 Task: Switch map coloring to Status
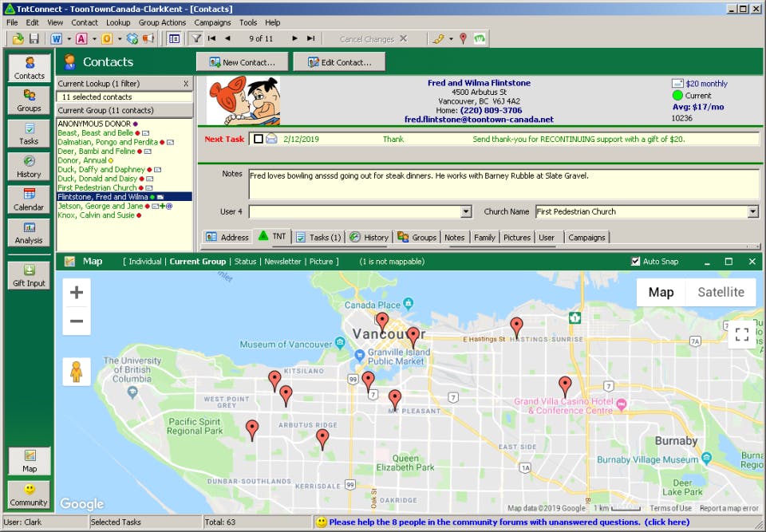245,262
